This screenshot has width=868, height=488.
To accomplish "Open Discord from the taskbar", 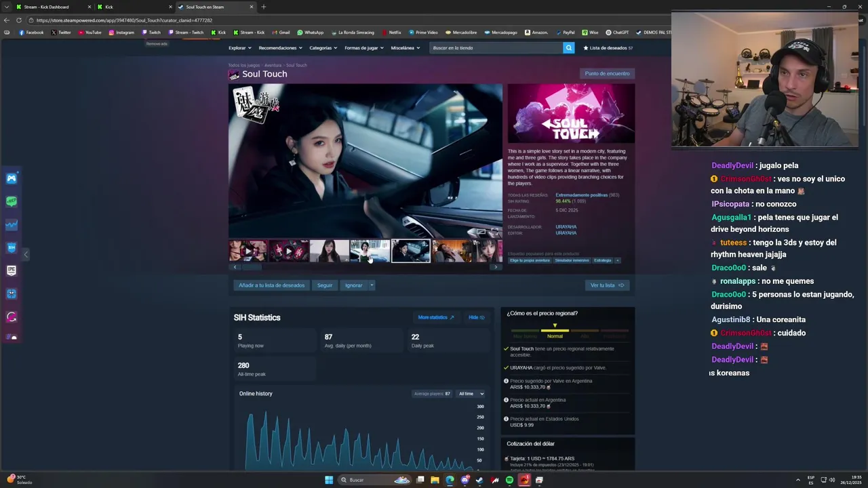I will pyautogui.click(x=465, y=480).
